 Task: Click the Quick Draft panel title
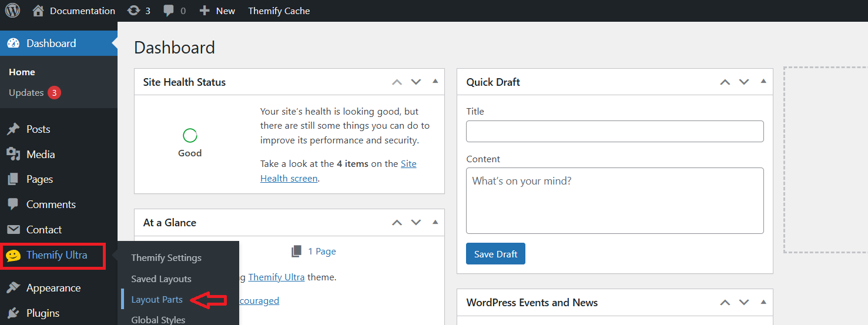click(x=493, y=82)
